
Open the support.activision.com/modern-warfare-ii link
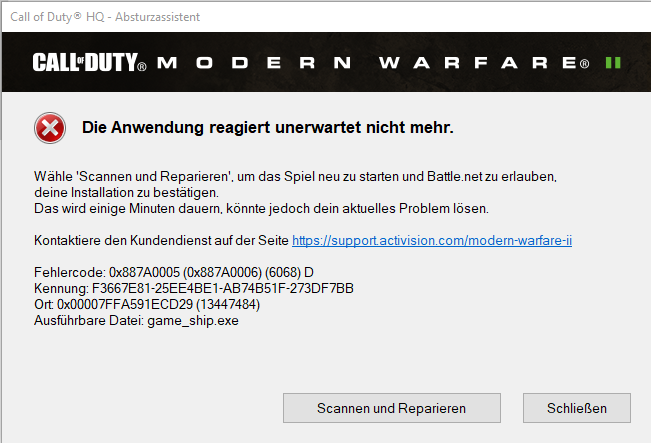[432, 240]
